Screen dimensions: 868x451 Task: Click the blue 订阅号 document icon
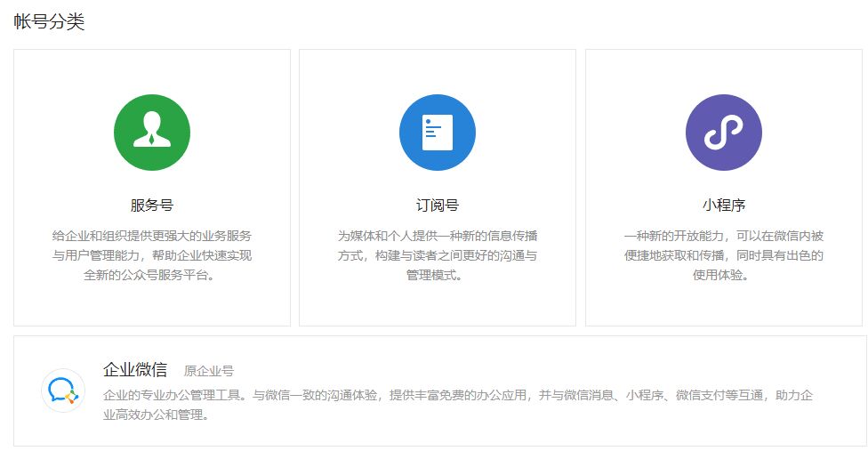[x=438, y=133]
